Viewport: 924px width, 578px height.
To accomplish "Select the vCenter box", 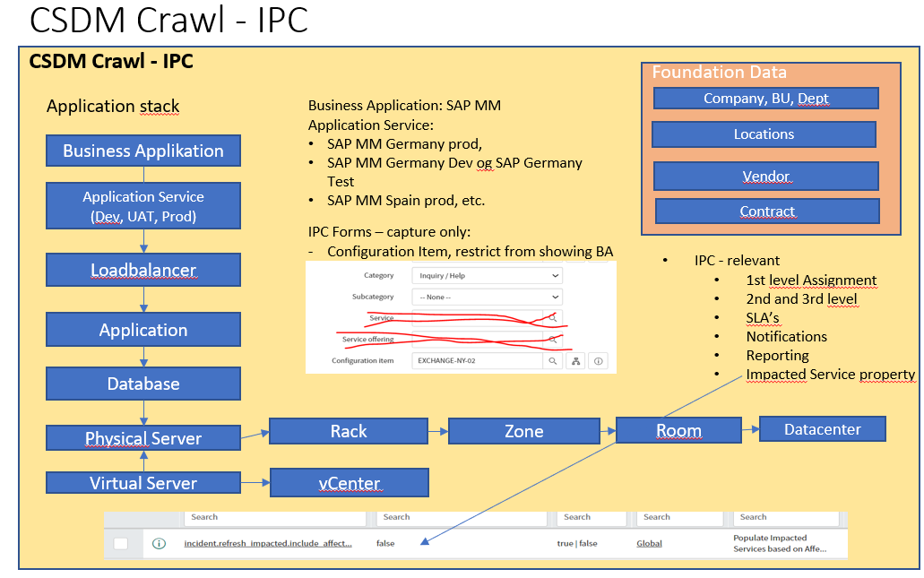I will pyautogui.click(x=350, y=483).
